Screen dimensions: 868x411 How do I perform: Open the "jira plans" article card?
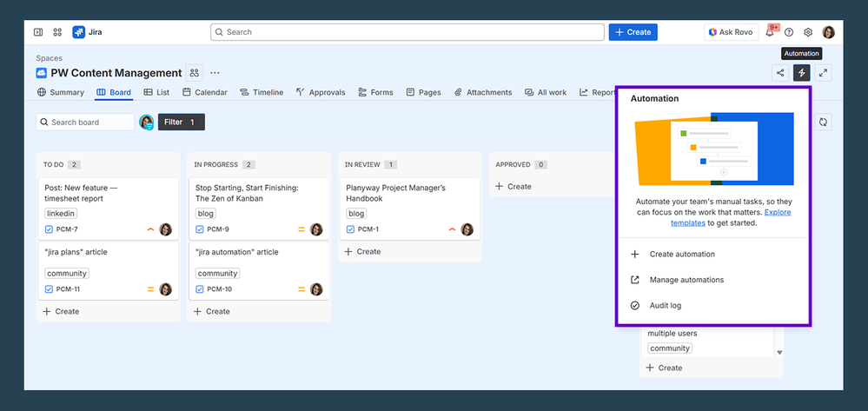coord(109,271)
